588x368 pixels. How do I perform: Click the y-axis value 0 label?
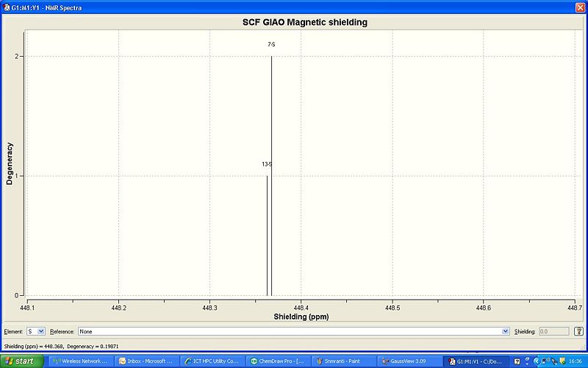click(x=16, y=295)
